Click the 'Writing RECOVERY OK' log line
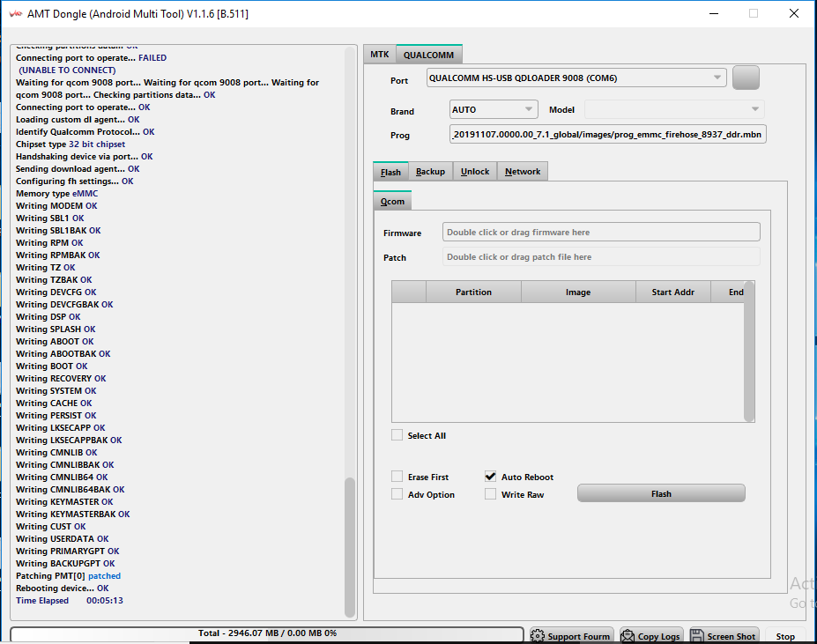The image size is (817, 644). (x=61, y=378)
